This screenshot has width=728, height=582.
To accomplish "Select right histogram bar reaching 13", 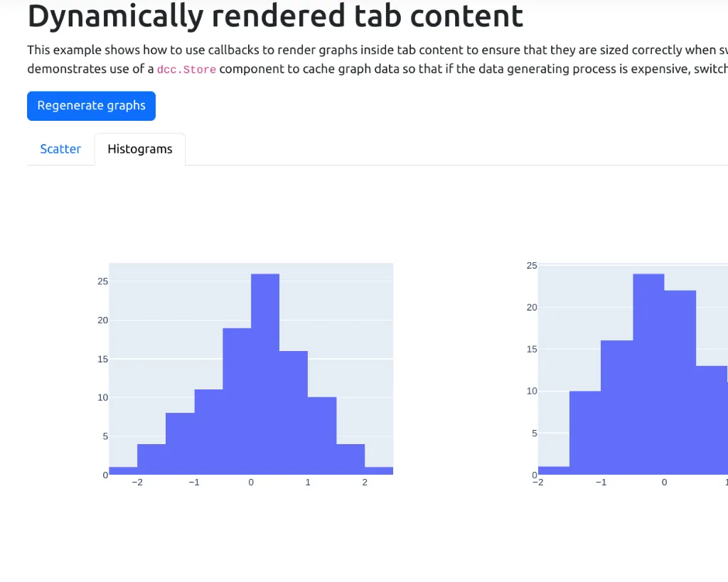I will 712,420.
